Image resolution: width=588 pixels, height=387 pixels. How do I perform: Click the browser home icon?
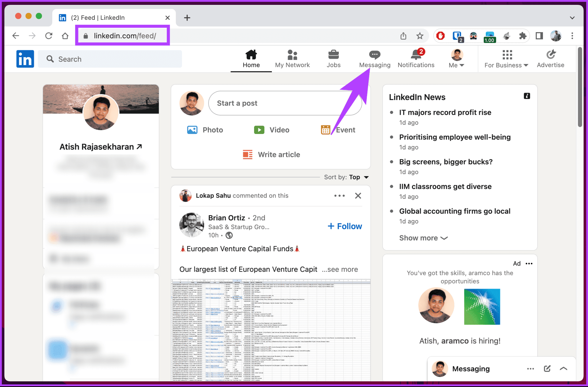(65, 36)
